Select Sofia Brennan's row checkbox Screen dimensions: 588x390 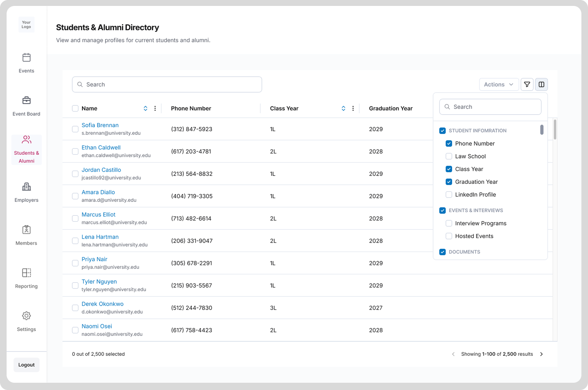pyautogui.click(x=75, y=129)
